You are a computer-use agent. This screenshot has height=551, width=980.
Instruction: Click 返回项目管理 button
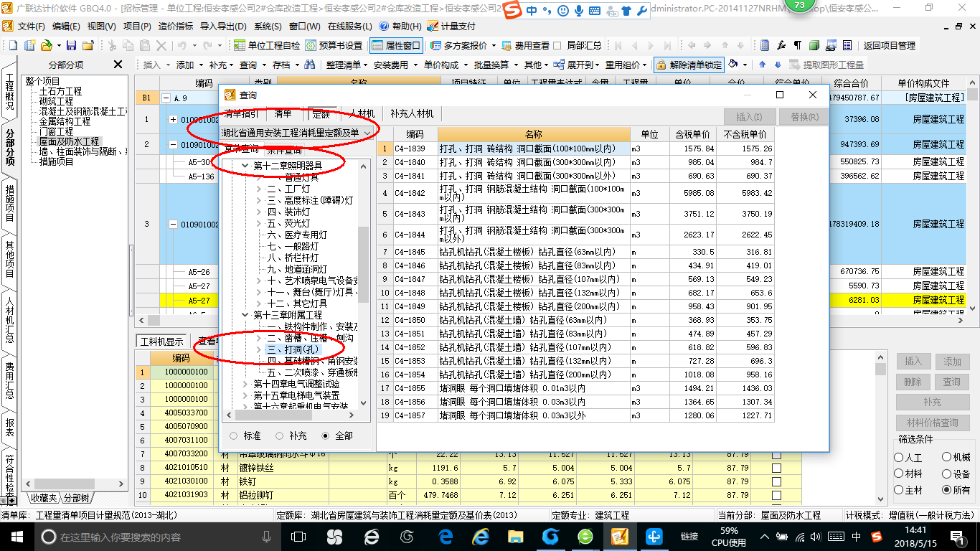[x=889, y=45]
